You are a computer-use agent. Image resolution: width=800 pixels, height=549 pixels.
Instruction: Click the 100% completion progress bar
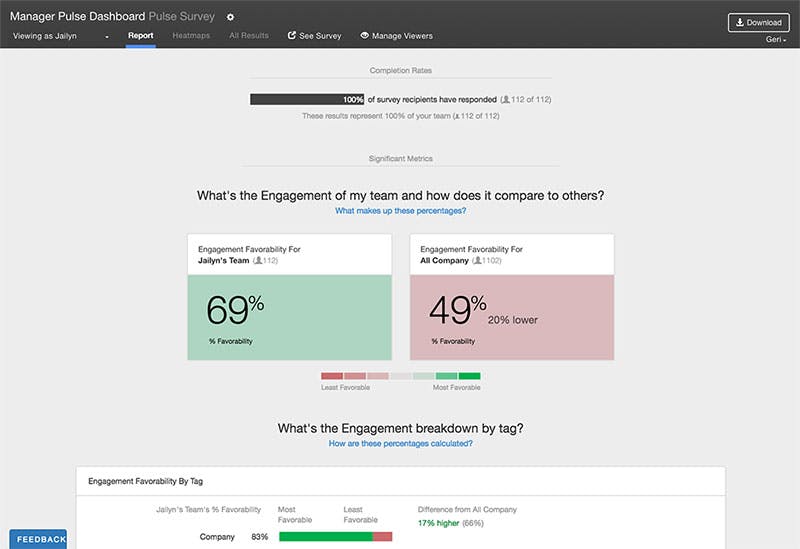(x=307, y=100)
